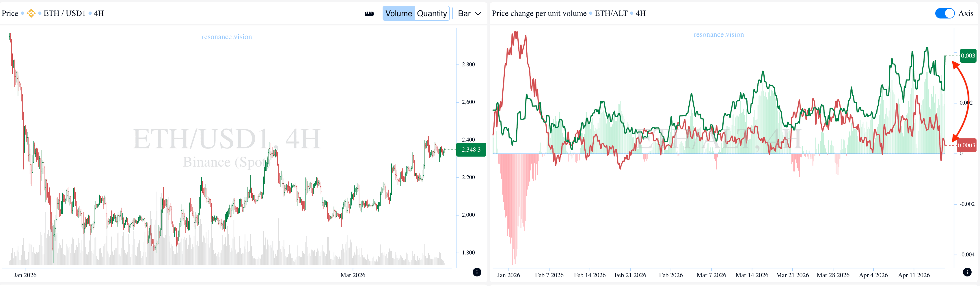Open the Bar chart type dropdown
Screen dimensions: 980x286
[469, 13]
